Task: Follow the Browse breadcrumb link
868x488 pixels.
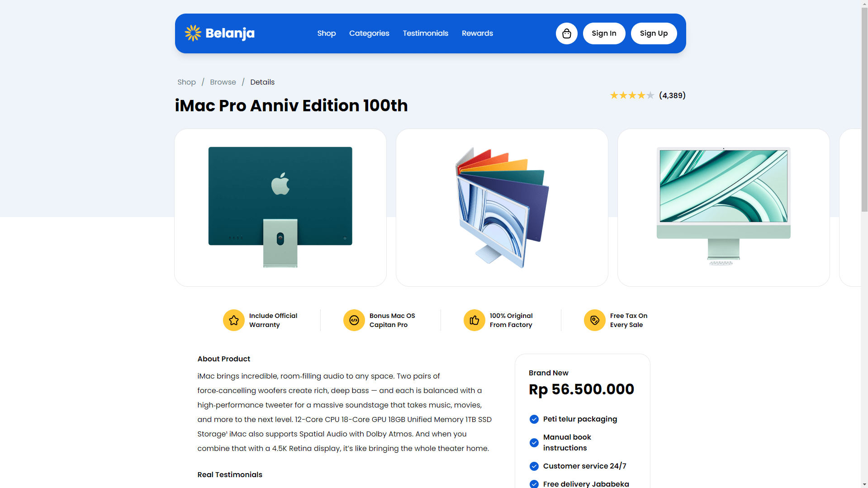Action: (223, 82)
